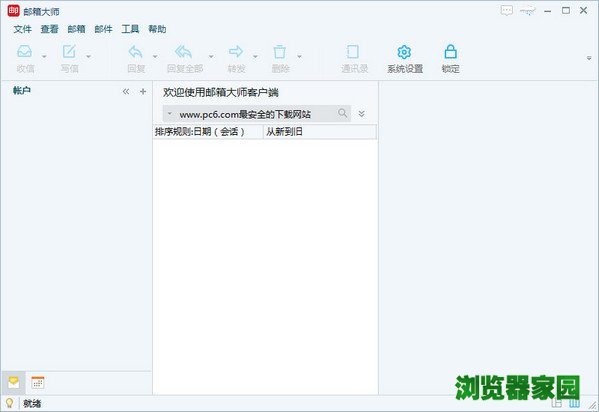Toggle the 从新到旧 sort order
599x412 pixels.
click(x=320, y=132)
